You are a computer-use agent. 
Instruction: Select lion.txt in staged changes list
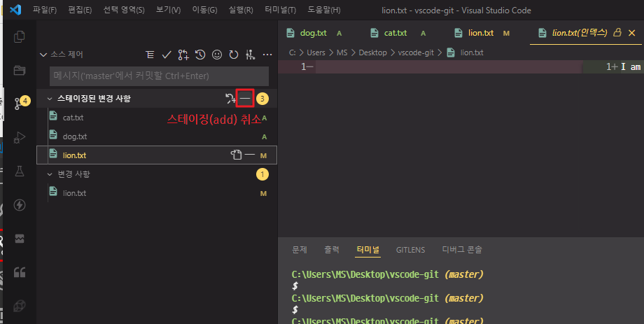[157, 155]
